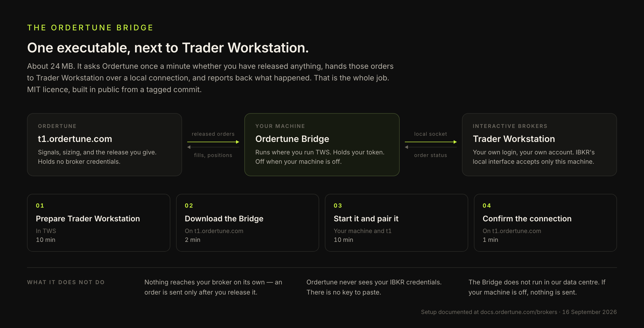Open the Start it and pair it step

click(x=396, y=223)
